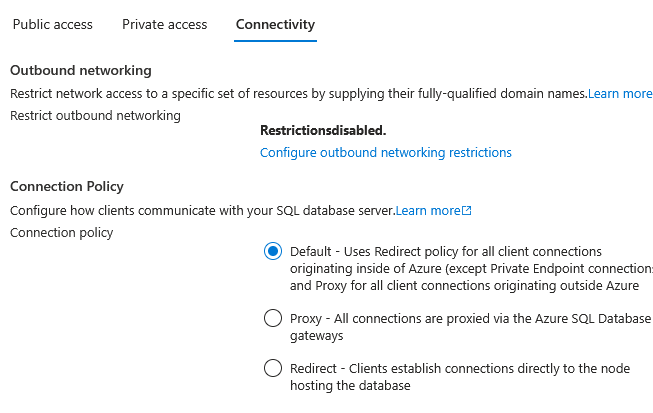Switch to the Public access tab
Image resolution: width=653 pixels, height=413 pixels.
coord(52,24)
